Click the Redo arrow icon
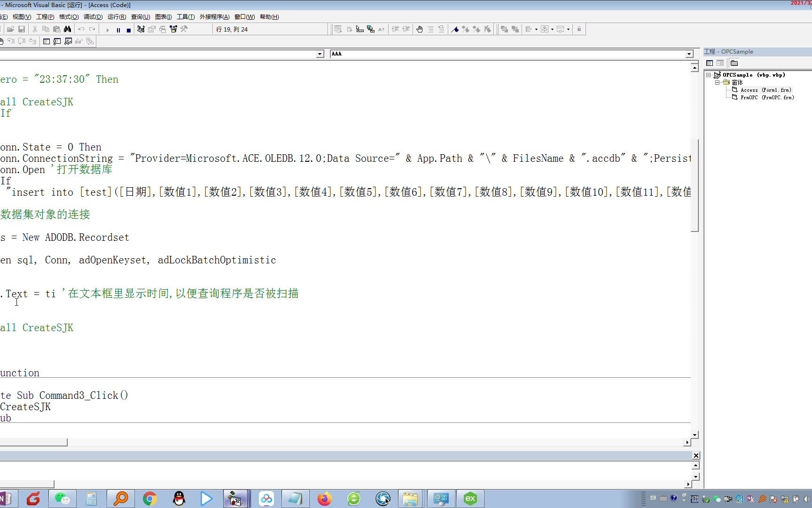The height and width of the screenshot is (508, 812). point(92,29)
